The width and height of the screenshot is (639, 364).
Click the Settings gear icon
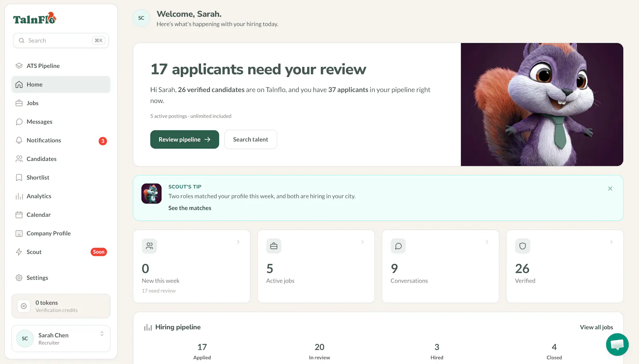tap(19, 278)
